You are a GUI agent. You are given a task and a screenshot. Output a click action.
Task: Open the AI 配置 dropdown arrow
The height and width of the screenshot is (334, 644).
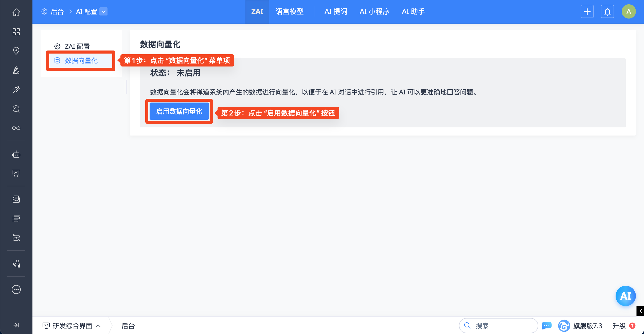[x=103, y=12]
